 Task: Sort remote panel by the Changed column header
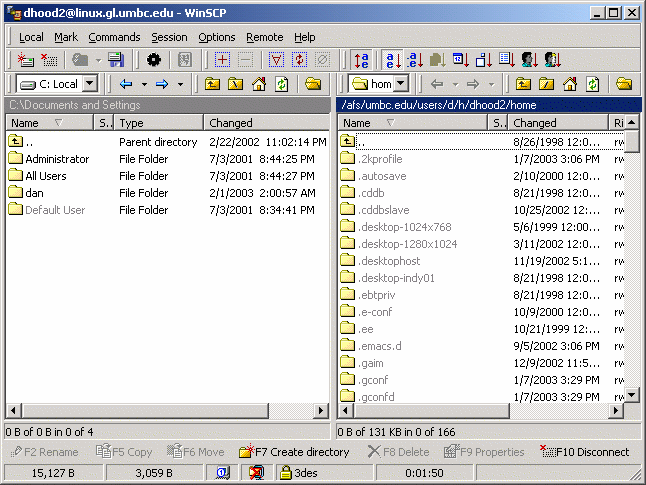tap(558, 123)
